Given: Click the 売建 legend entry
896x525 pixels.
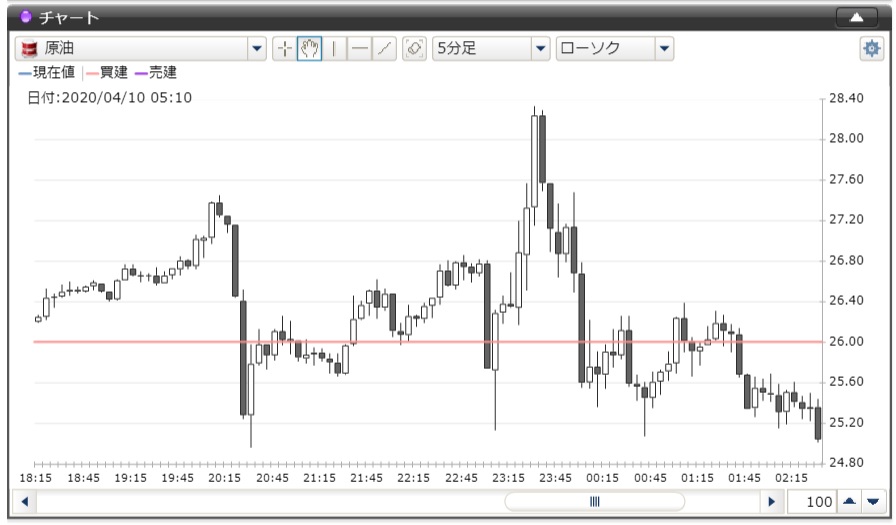Looking at the screenshot, I should tap(156, 73).
